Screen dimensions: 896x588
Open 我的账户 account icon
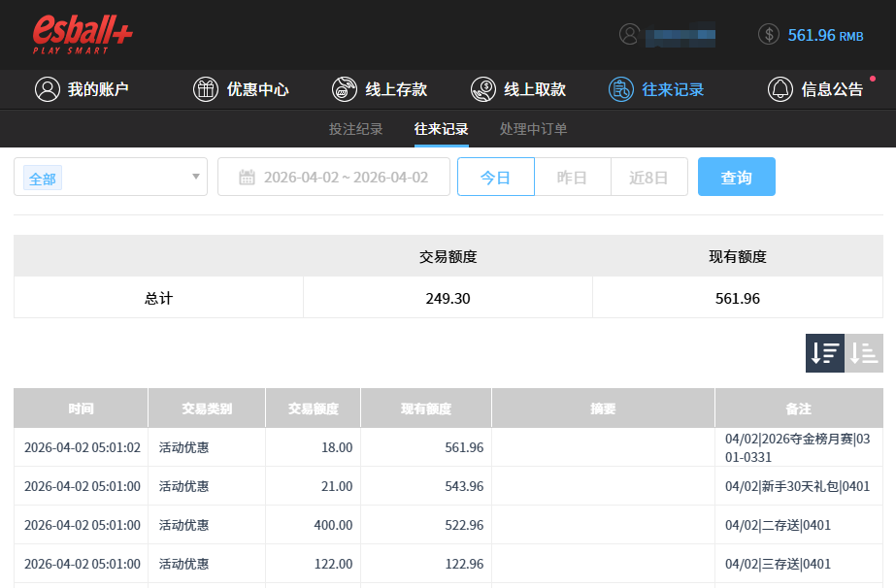click(47, 89)
